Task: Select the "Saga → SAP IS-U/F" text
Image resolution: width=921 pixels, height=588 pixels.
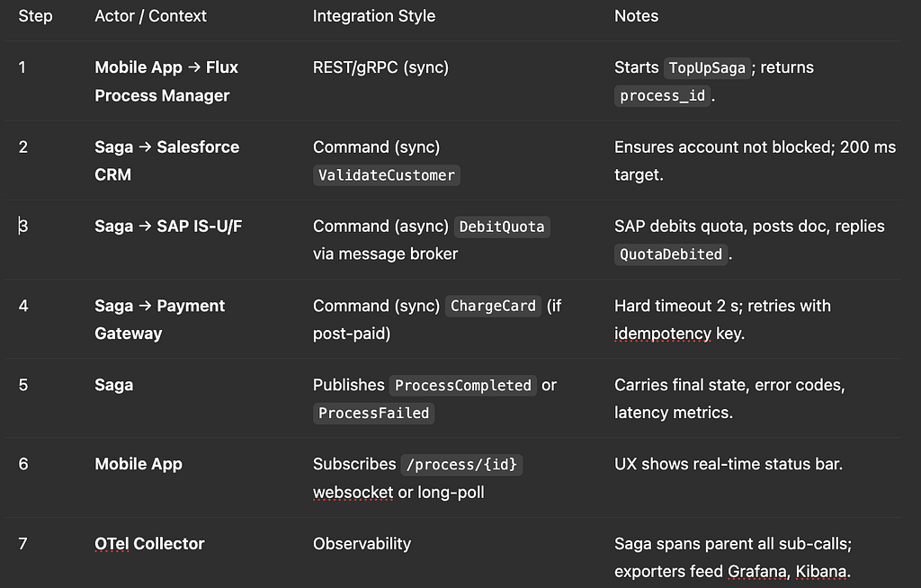Action: [x=168, y=227]
